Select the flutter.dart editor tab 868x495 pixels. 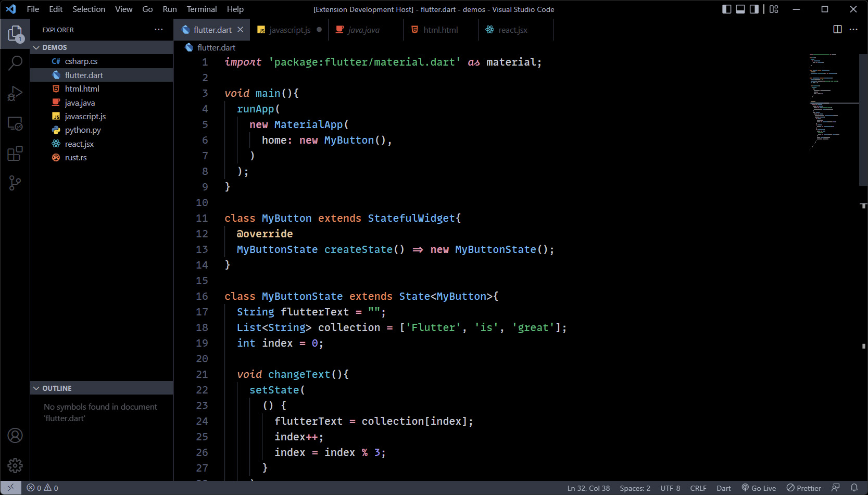pyautogui.click(x=212, y=30)
